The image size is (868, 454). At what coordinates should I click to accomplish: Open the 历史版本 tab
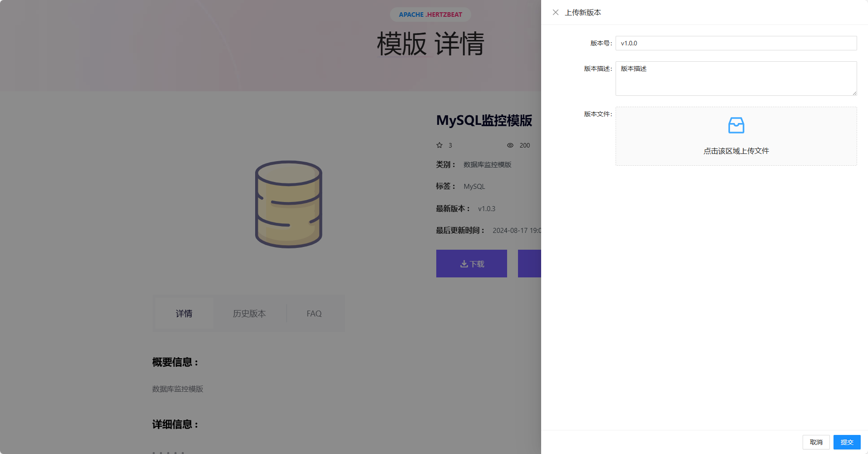click(x=249, y=314)
